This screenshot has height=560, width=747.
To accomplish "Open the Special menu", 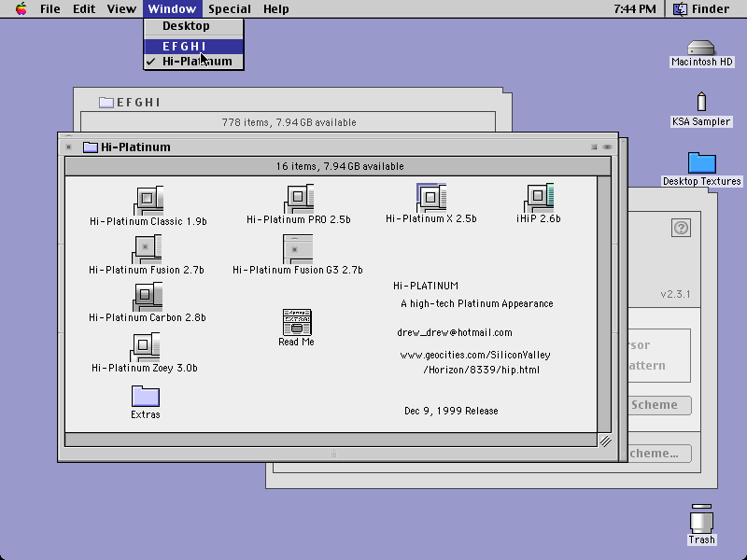I will click(x=230, y=8).
